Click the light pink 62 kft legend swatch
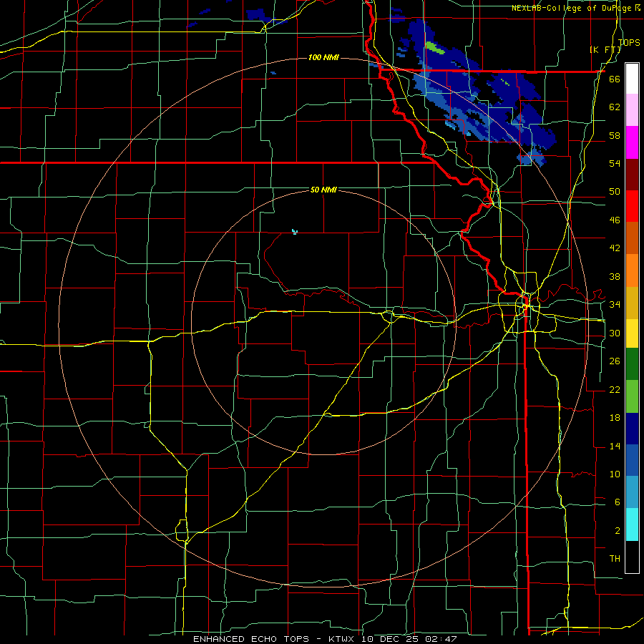This screenshot has width=644, height=644. click(632, 109)
